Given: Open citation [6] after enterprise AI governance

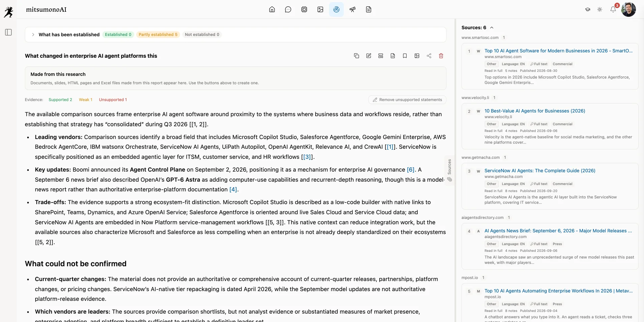Looking at the screenshot, I should 411,170.
